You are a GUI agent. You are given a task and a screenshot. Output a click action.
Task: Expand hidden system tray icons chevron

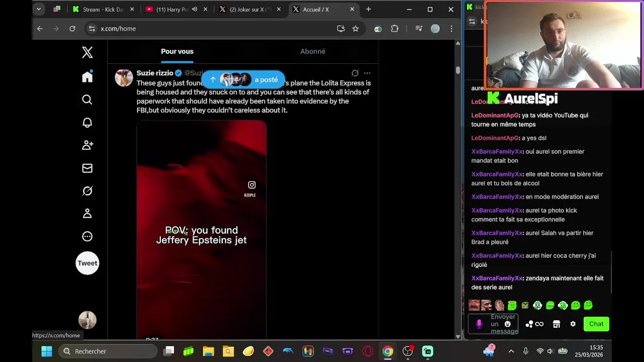511,351
